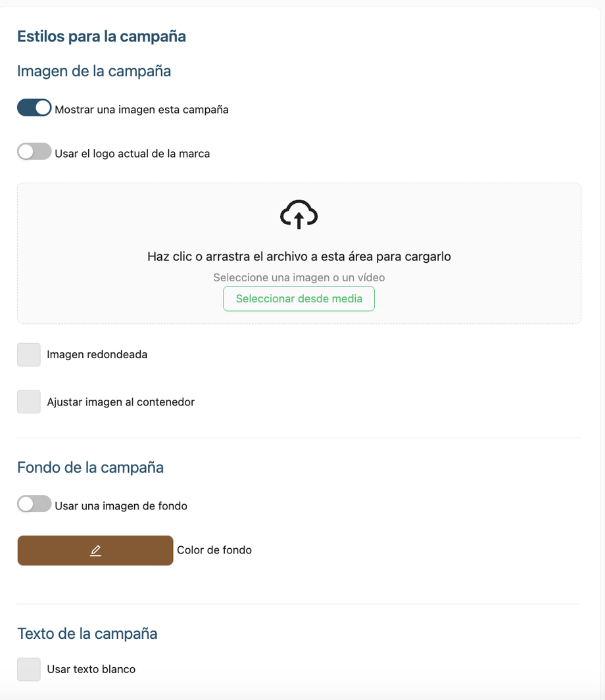The image size is (605, 700).
Task: Open the brown background color picker
Action: coord(95,550)
